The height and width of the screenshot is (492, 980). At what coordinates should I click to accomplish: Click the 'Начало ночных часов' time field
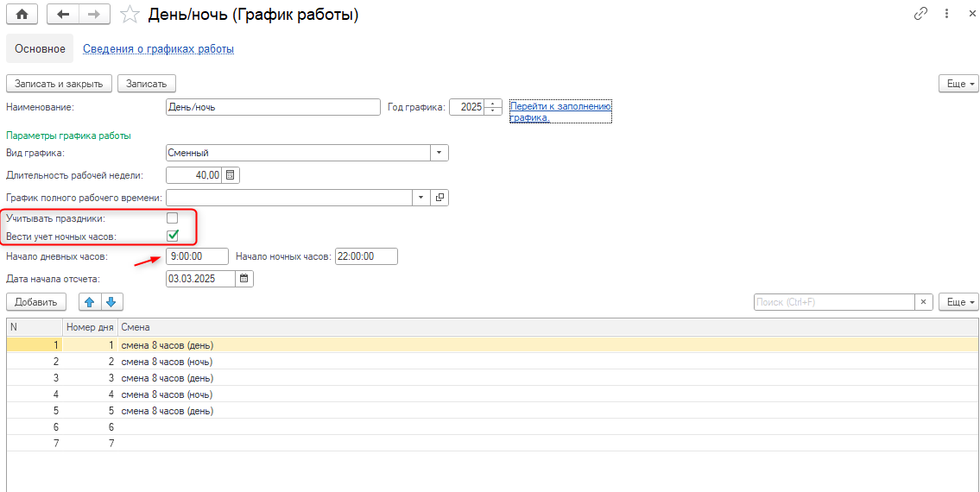point(366,256)
